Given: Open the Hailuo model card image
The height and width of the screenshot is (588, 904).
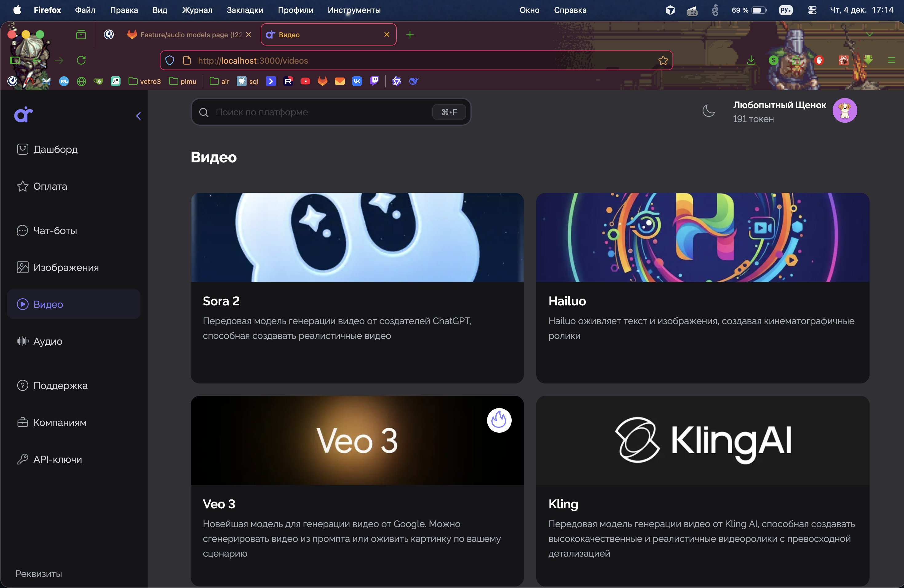Looking at the screenshot, I should click(x=702, y=237).
